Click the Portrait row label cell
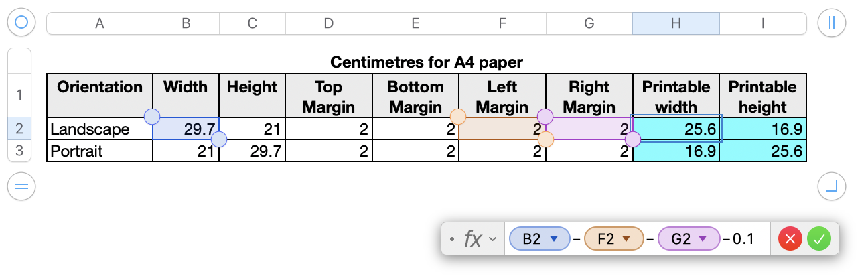The width and height of the screenshot is (868, 276). [x=100, y=151]
